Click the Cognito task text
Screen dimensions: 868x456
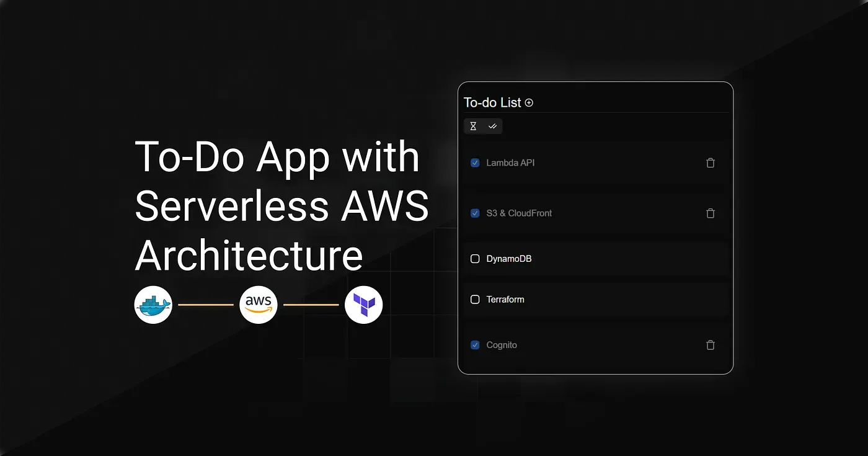[502, 345]
